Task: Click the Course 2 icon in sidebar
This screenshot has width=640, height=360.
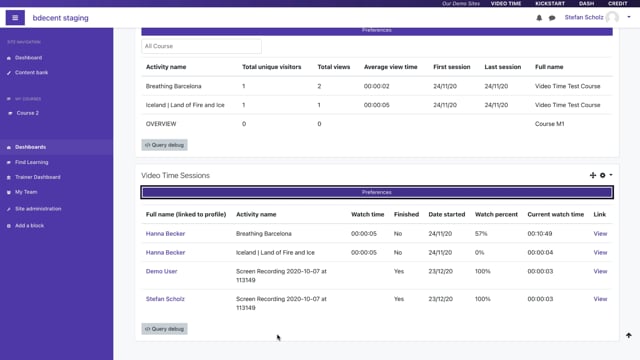Action: tap(10, 113)
